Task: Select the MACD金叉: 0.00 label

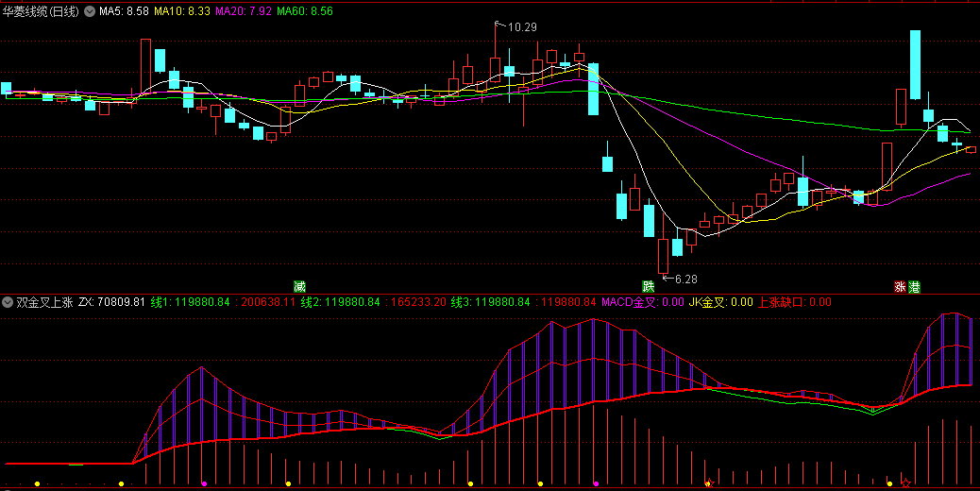Action: 643,302
